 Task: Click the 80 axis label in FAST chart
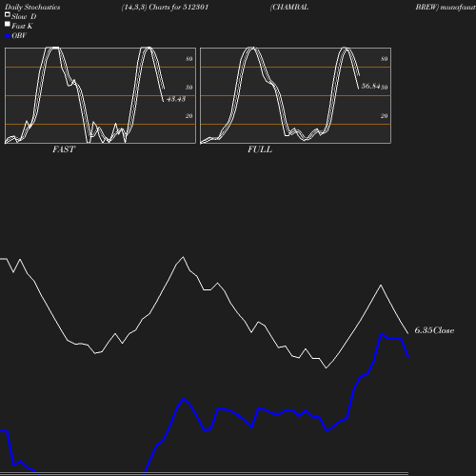pyautogui.click(x=189, y=59)
